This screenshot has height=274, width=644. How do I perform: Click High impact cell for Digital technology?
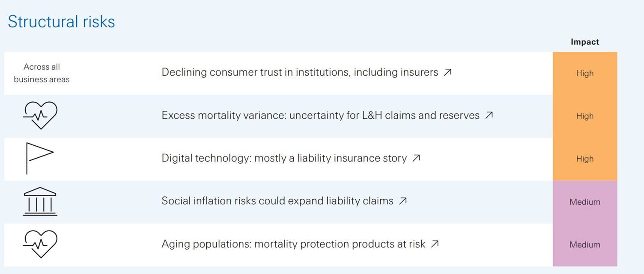coord(585,159)
